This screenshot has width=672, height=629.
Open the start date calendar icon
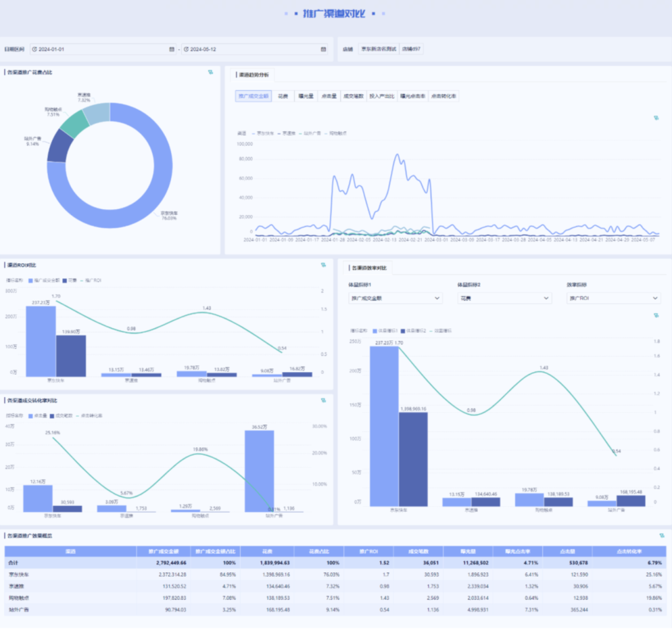point(172,49)
